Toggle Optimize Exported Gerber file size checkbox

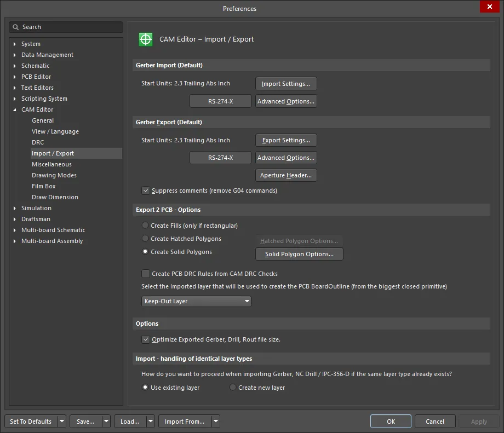[x=146, y=339]
